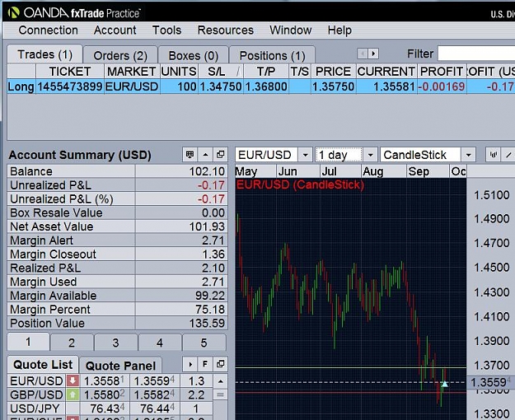The image size is (515, 420).
Task: Collapse the Account Summary with the up-arrow icon
Action: point(205,154)
